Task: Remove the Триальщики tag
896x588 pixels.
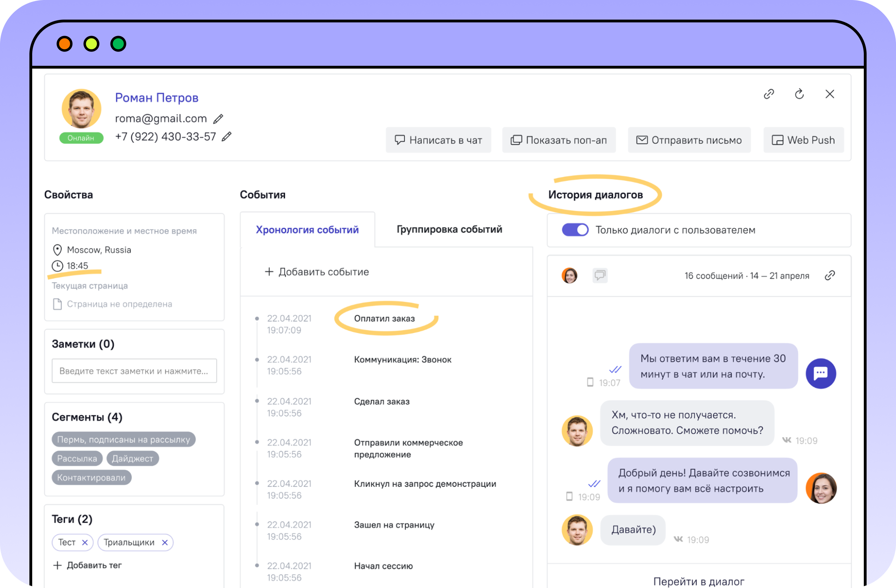Action: pos(164,542)
